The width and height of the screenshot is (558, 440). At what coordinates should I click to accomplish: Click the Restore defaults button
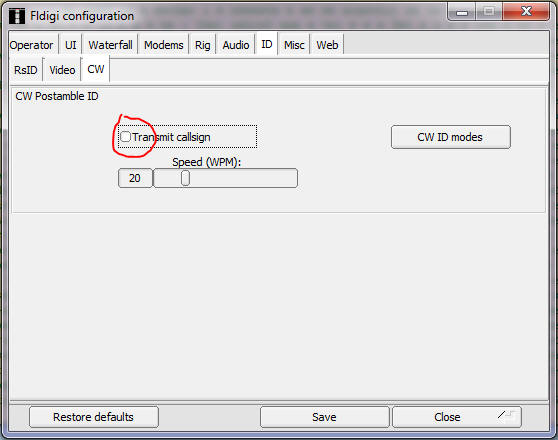click(94, 417)
